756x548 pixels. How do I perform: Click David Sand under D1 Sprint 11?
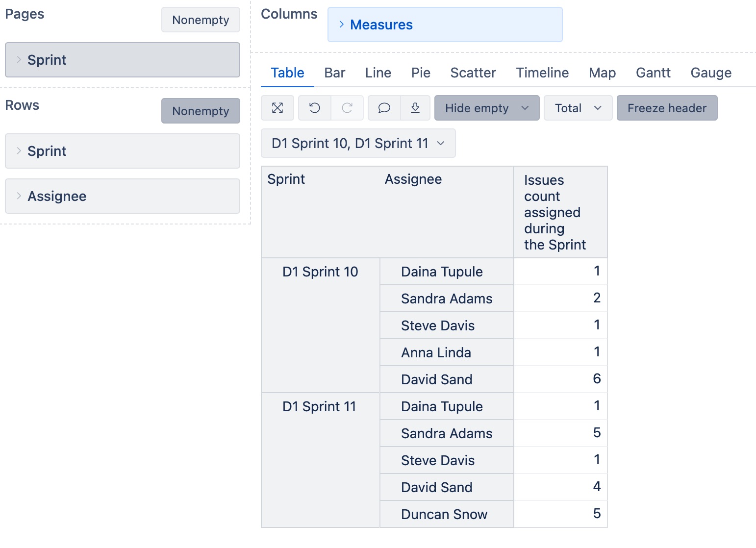coord(447,487)
